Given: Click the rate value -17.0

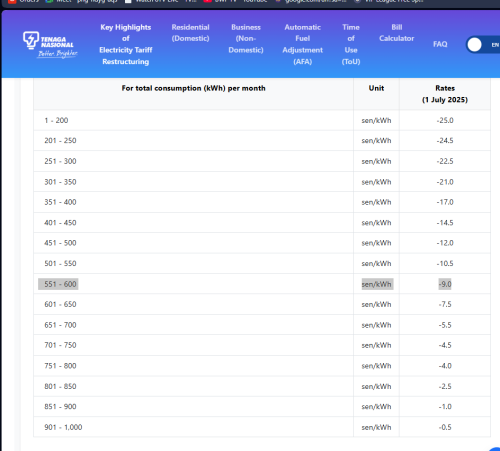Looking at the screenshot, I should pos(445,202).
